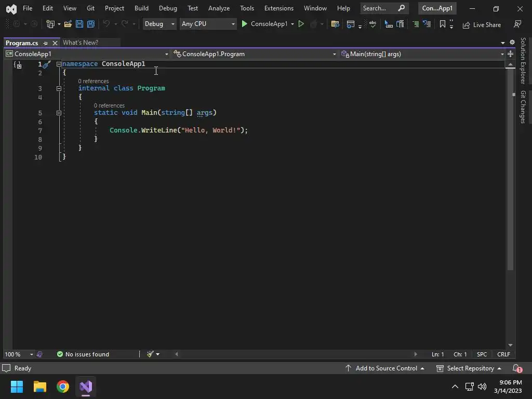Image resolution: width=532 pixels, height=399 pixels.
Task: Open the Any CPU platform dropdown
Action: tap(208, 24)
